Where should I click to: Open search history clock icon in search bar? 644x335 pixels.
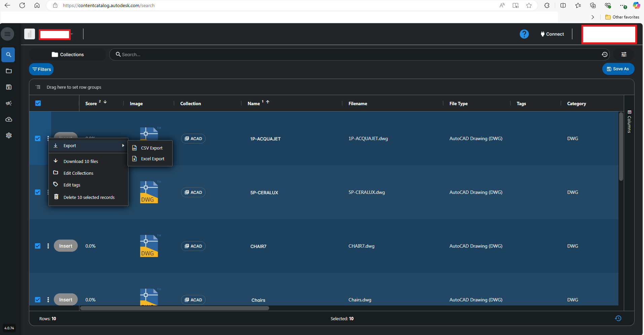[605, 54]
